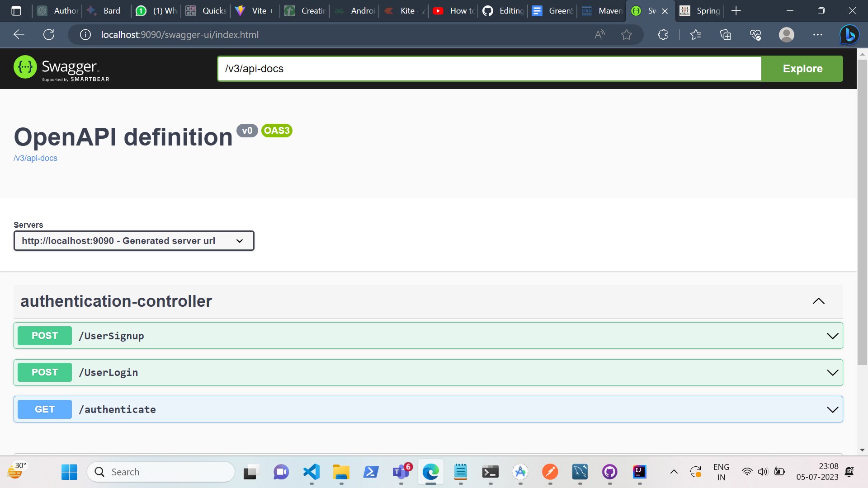Click the browser refresh icon
This screenshot has width=868, height=488.
[x=49, y=34]
